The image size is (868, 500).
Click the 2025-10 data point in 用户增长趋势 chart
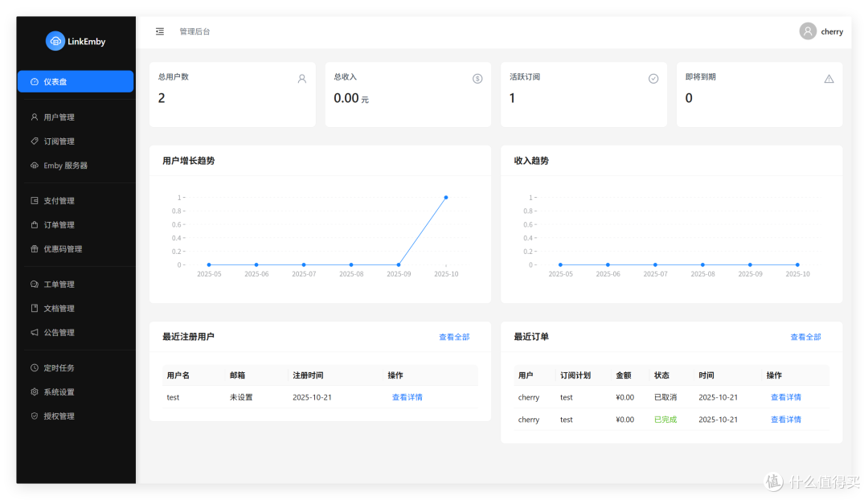446,197
